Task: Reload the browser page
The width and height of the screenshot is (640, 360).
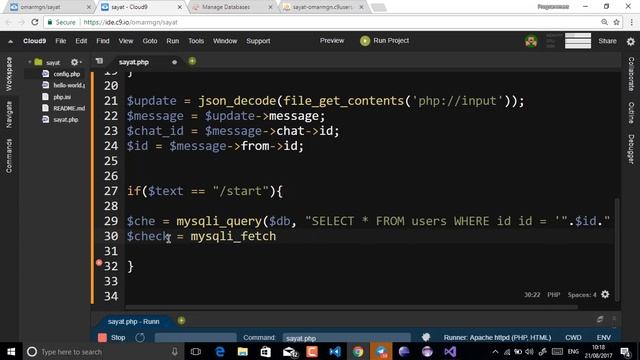Action: click(x=35, y=22)
